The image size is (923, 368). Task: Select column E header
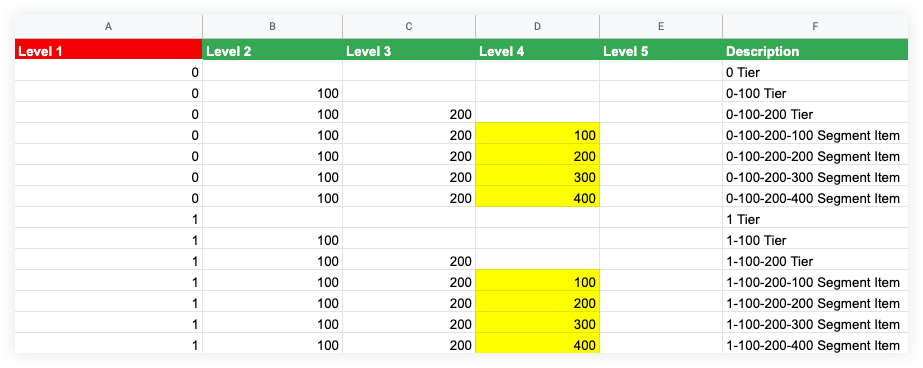pyautogui.click(x=661, y=26)
